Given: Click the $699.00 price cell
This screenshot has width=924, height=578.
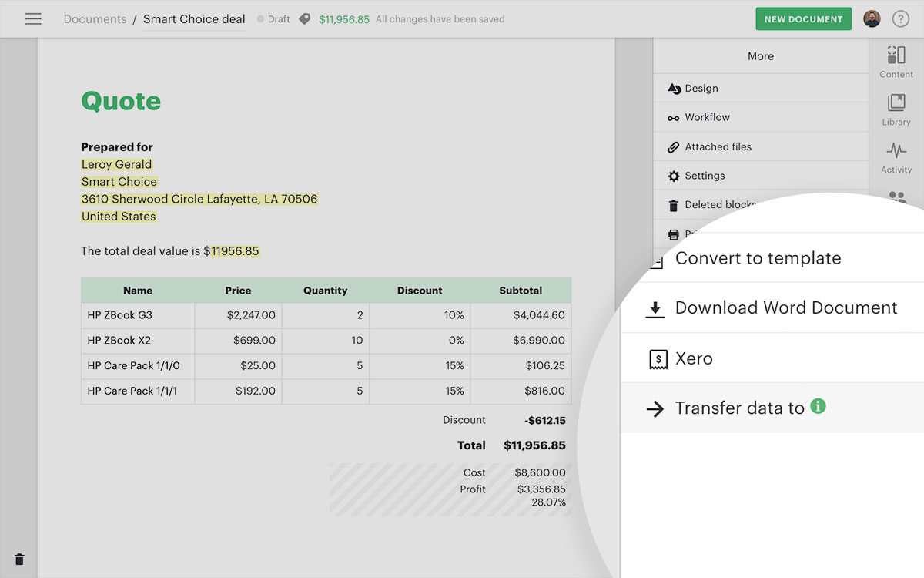Looking at the screenshot, I should coord(238,340).
